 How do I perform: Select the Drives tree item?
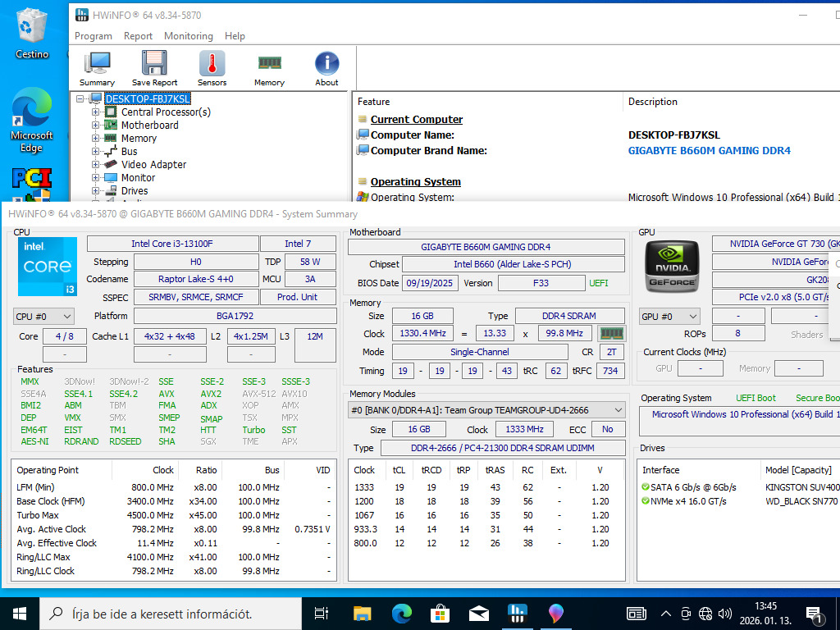pyautogui.click(x=135, y=190)
